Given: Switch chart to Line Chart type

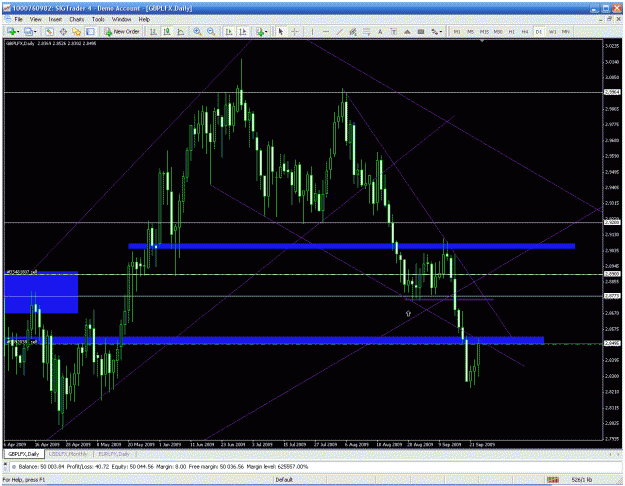Looking at the screenshot, I should [x=181, y=31].
